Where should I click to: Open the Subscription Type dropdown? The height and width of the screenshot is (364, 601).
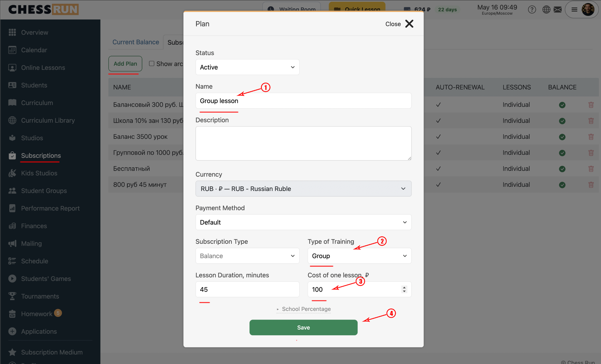coord(247,256)
